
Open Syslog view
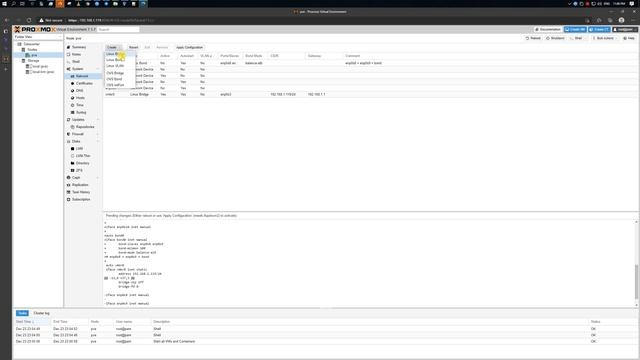point(81,112)
